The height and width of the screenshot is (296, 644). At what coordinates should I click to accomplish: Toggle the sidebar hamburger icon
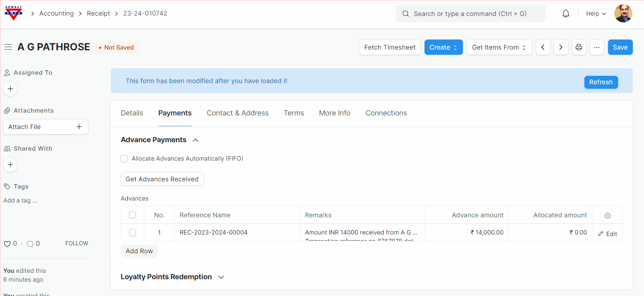(8, 47)
